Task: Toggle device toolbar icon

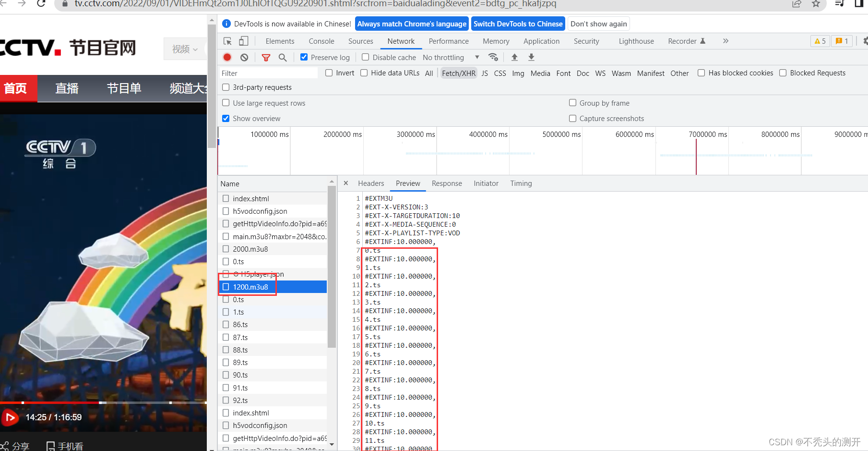Action: tap(243, 41)
